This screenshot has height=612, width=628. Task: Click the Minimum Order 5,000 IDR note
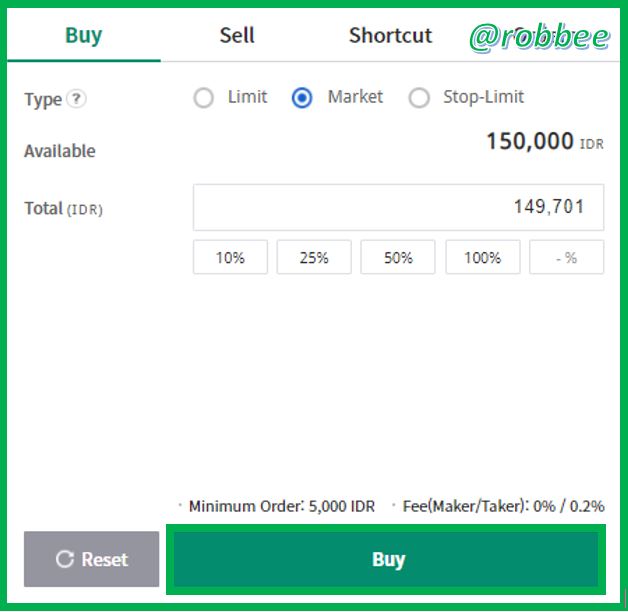pos(281,507)
